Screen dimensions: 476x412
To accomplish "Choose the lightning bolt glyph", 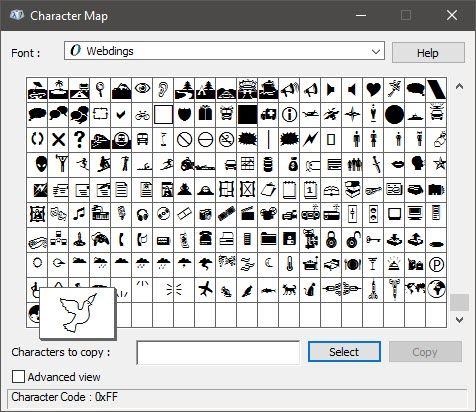I will 310,139.
